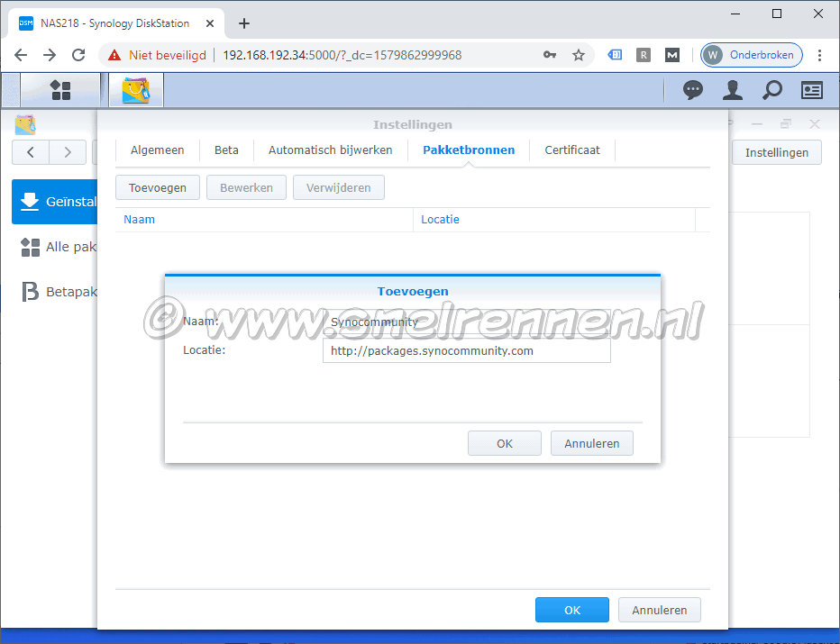This screenshot has width=840, height=644.
Task: Select the NAS218 Synology DiskStation tab
Action: click(114, 23)
